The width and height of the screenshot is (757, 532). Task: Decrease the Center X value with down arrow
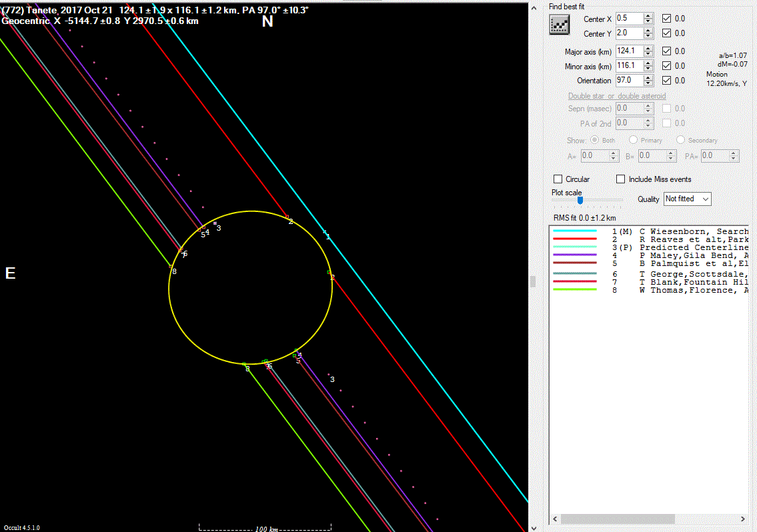[648, 21]
